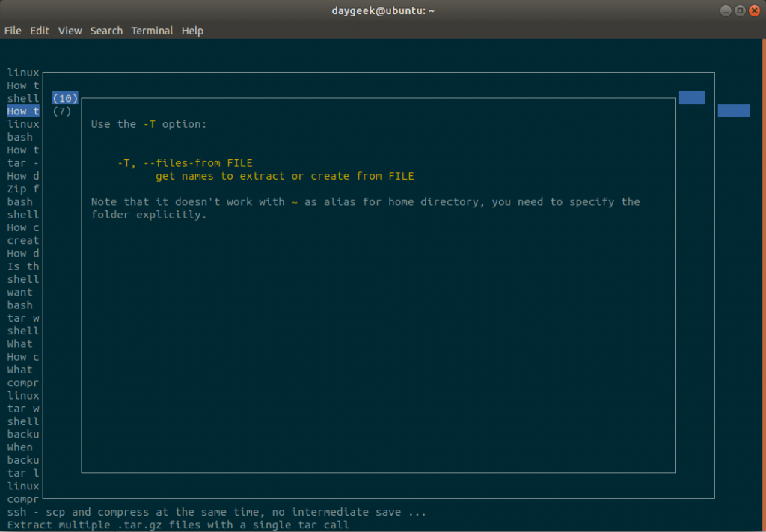This screenshot has width=766, height=532.
Task: Open the Edit menu
Action: pyautogui.click(x=39, y=31)
